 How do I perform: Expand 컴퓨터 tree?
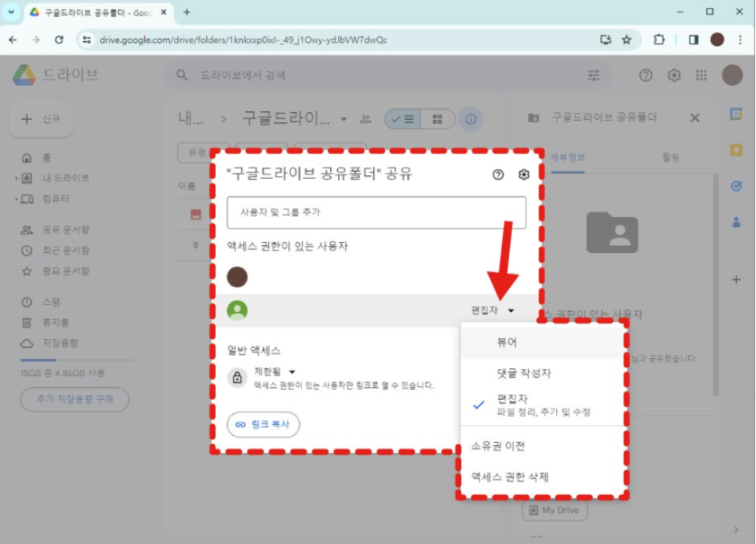pyautogui.click(x=16, y=199)
